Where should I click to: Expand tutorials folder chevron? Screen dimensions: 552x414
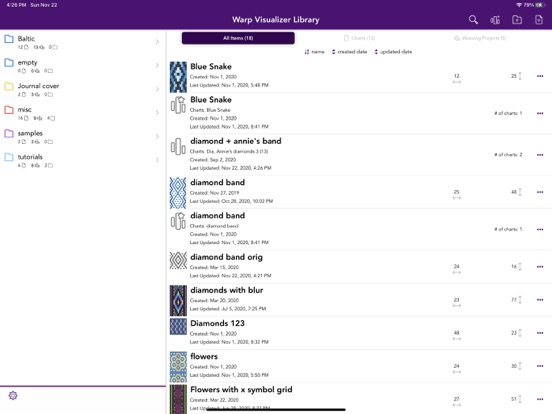(157, 160)
